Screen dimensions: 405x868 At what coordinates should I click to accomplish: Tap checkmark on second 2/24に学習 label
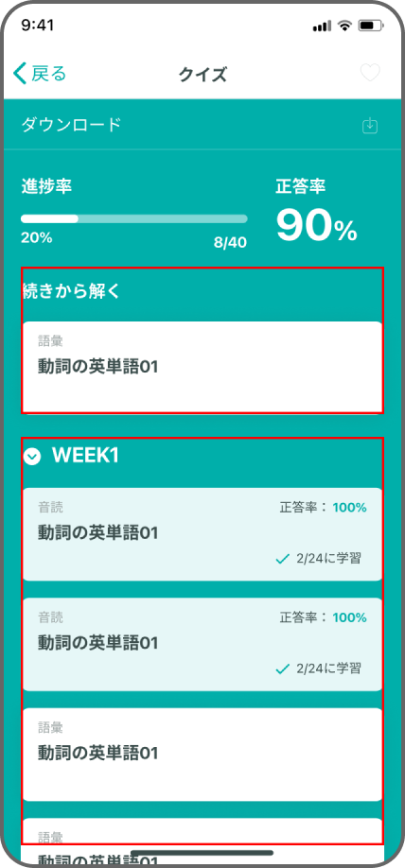click(x=283, y=669)
